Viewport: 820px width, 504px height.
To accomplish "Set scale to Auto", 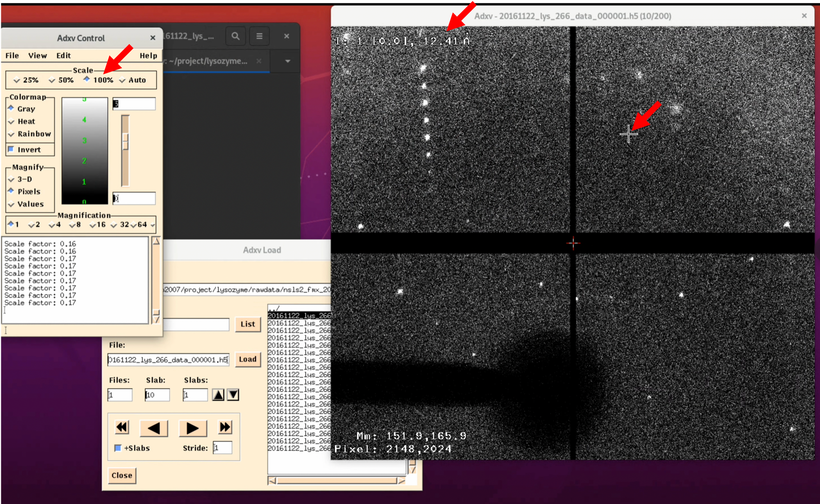I will [x=123, y=80].
